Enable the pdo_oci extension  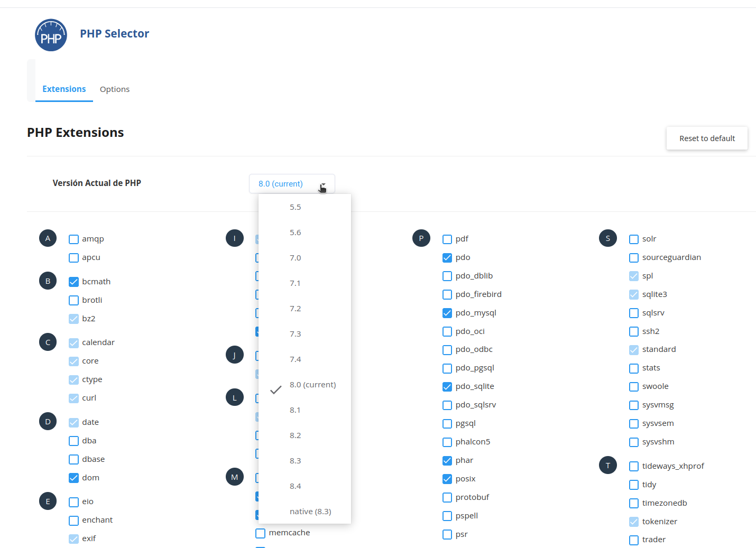coord(447,332)
